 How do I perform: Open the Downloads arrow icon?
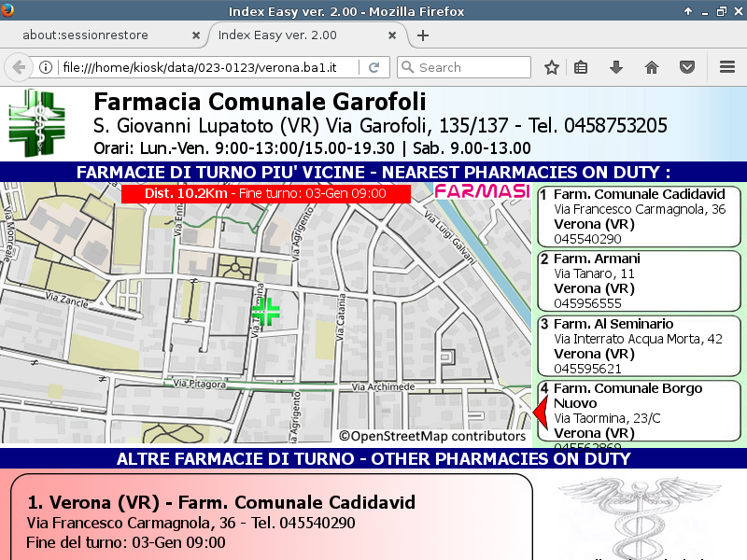[x=616, y=67]
